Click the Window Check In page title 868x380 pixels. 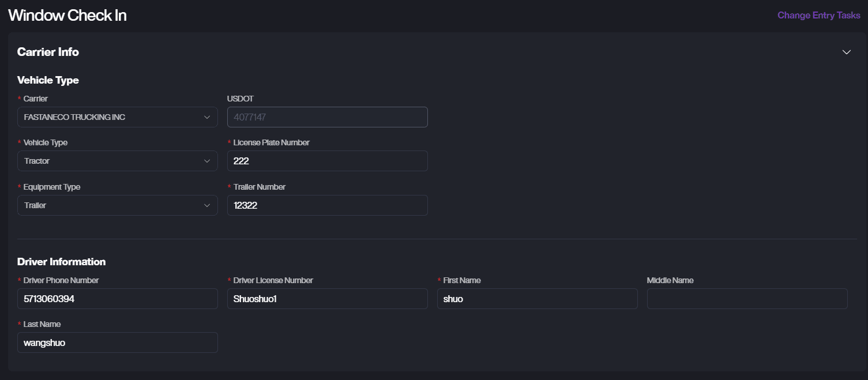coord(67,16)
